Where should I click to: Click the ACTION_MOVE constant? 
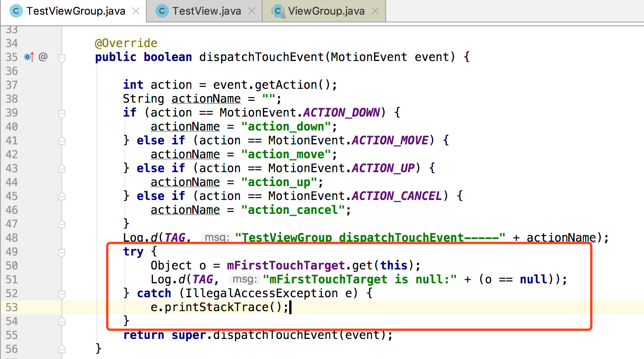pos(390,141)
